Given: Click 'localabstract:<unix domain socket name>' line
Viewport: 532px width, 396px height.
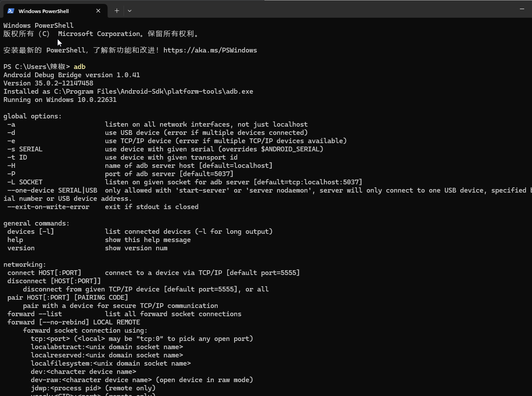Looking at the screenshot, I should pyautogui.click(x=107, y=347).
